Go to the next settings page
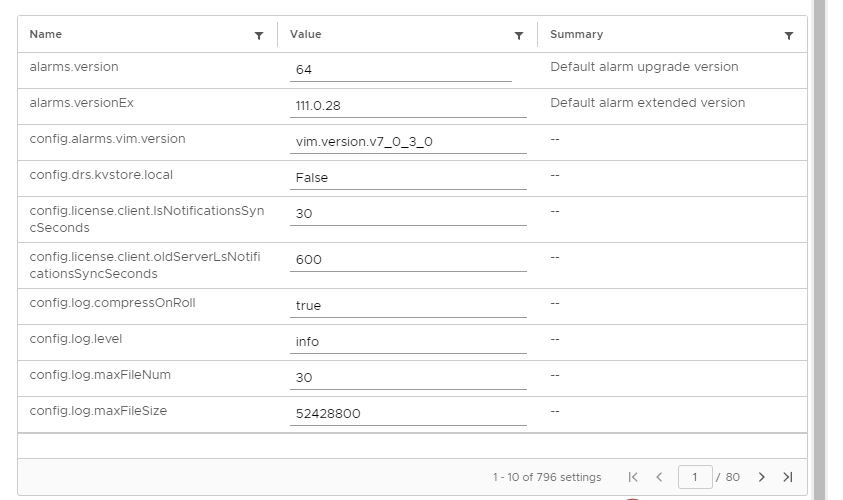Screen dimensions: 843x500 pos(762,477)
